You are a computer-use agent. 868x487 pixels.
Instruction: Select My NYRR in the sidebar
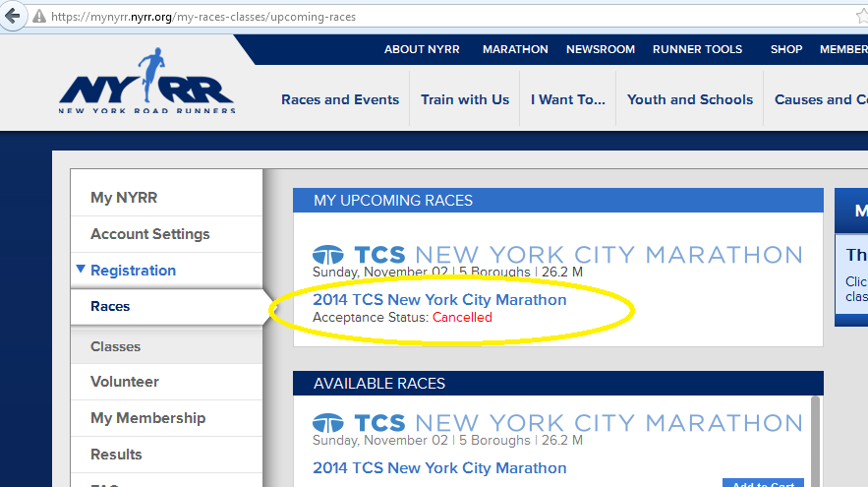click(x=167, y=198)
